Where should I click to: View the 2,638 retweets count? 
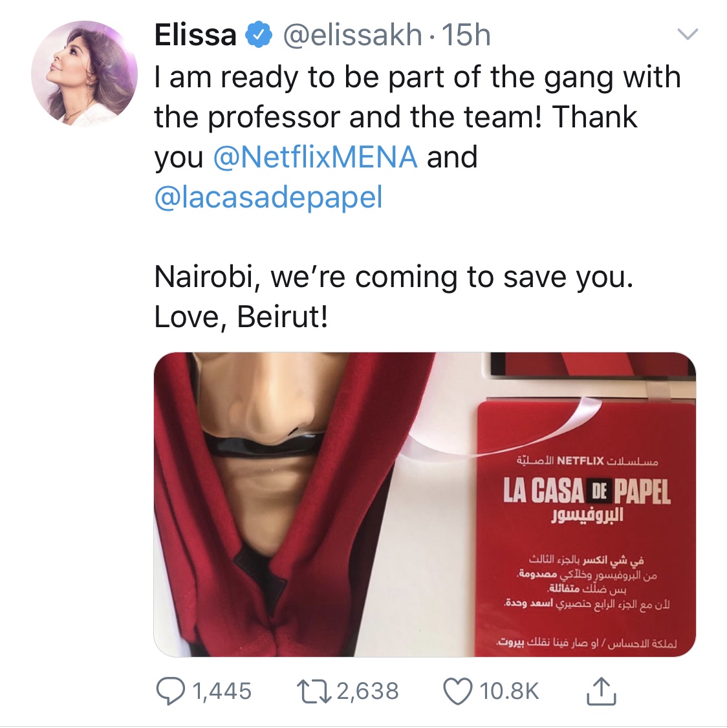[367, 691]
